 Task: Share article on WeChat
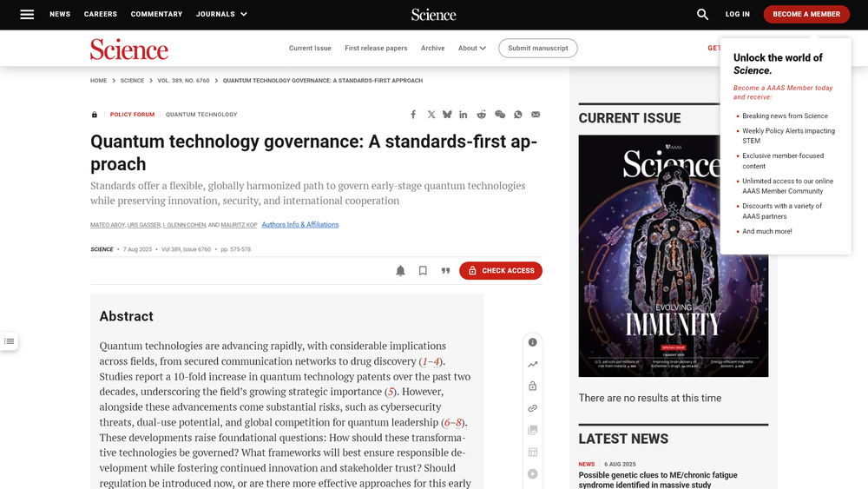point(500,115)
